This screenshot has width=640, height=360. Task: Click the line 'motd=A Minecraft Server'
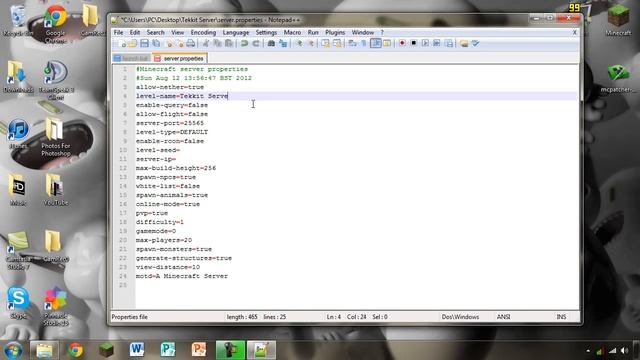(x=182, y=276)
